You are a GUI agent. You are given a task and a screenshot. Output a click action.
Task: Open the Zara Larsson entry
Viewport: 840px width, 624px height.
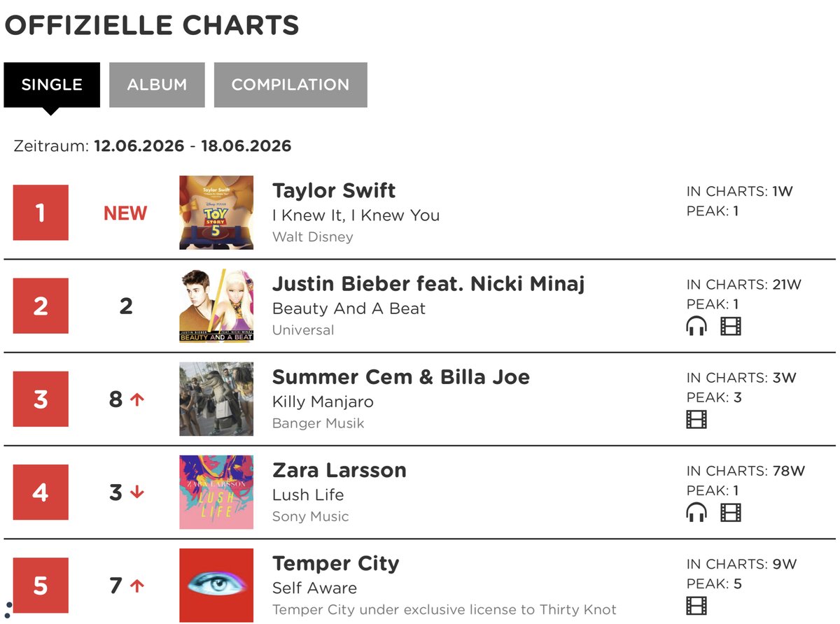coord(339,470)
